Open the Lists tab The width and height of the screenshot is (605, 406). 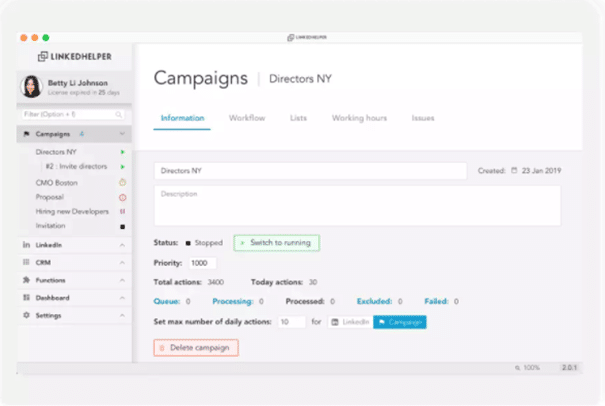click(x=298, y=118)
